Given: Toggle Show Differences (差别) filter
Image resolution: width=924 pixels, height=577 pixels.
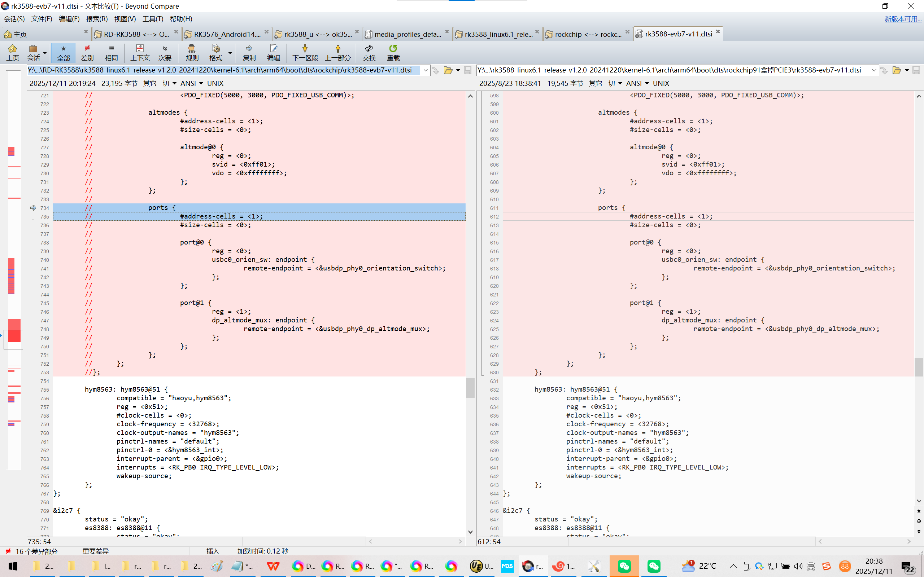Looking at the screenshot, I should click(x=87, y=52).
